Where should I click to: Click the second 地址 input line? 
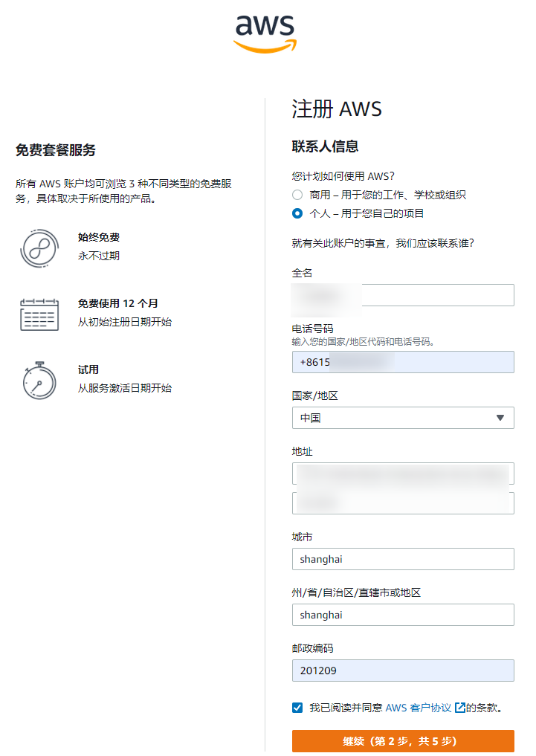point(403,503)
